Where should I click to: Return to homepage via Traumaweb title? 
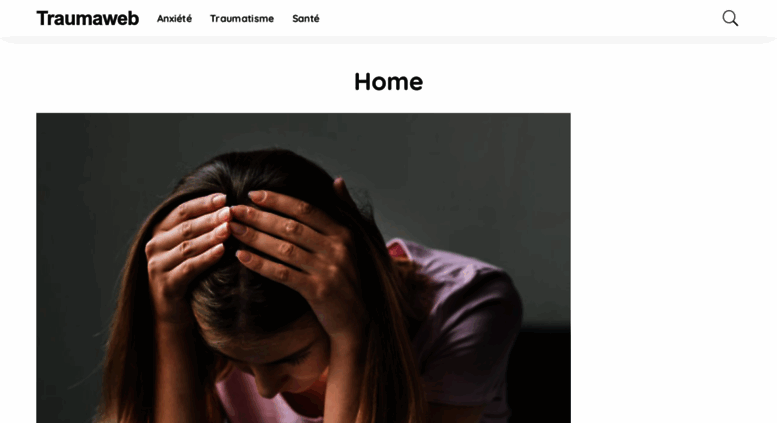[88, 18]
